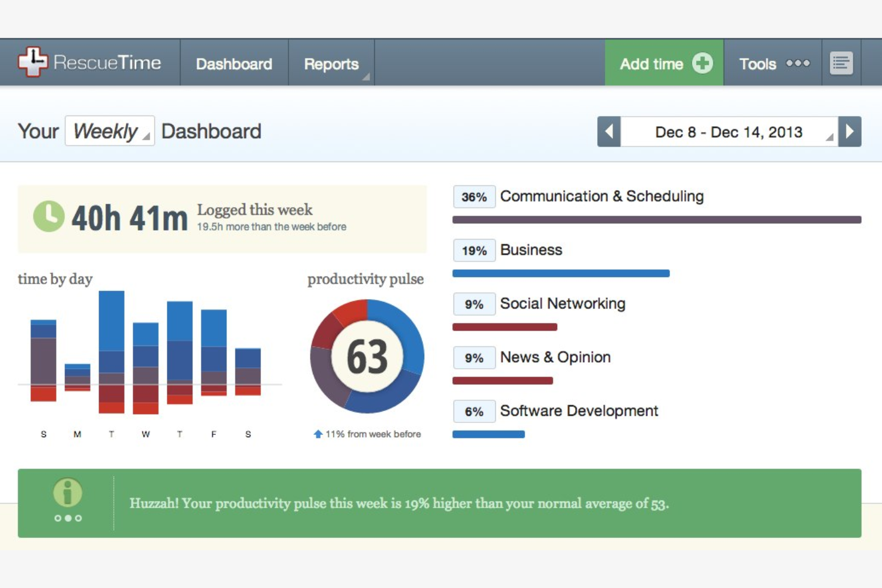Click the 36% percentage badge
Image resolution: width=882 pixels, height=588 pixels.
474,197
